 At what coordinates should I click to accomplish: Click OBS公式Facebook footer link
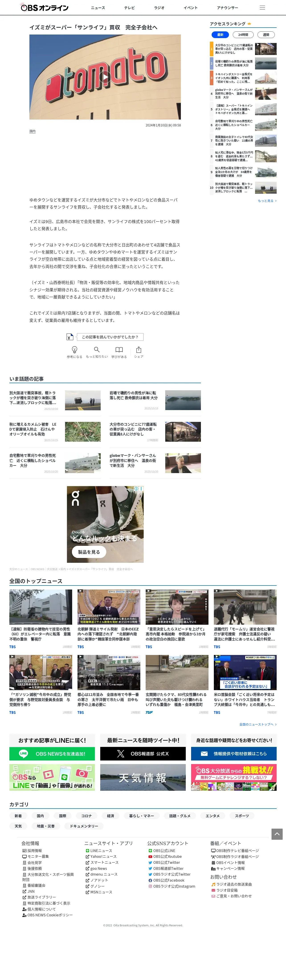166,880
